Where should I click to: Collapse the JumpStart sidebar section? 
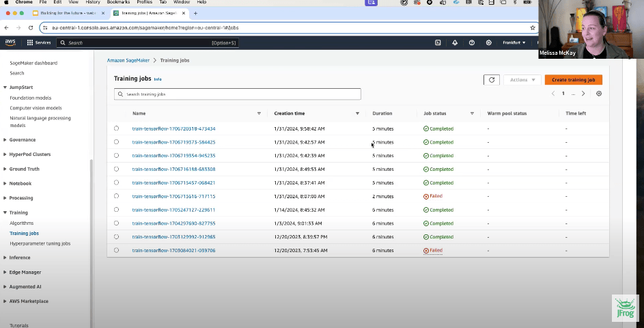click(x=5, y=87)
